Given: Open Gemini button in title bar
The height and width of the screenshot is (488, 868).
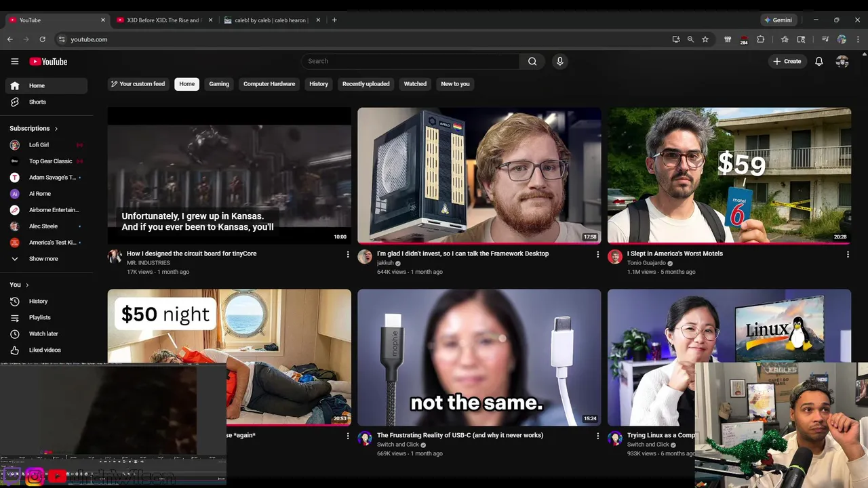Looking at the screenshot, I should click(777, 20).
